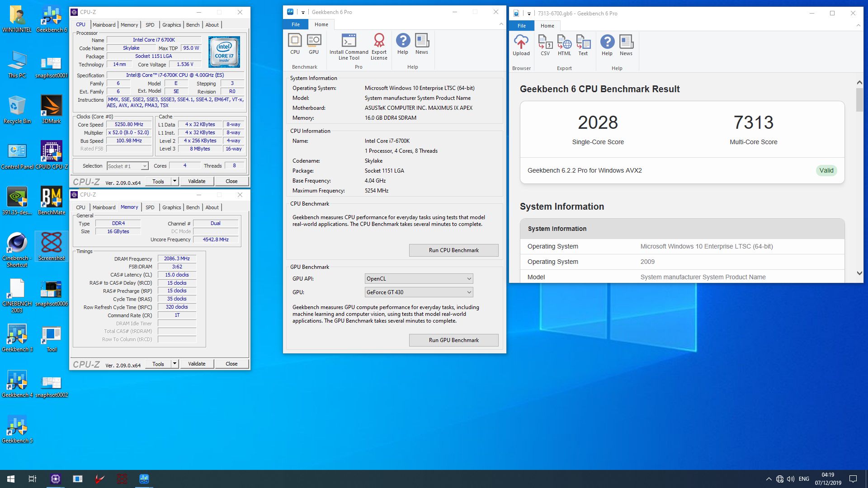The image size is (868, 488).
Task: Open File menu in the 7313-6700.gb6 window
Action: [522, 26]
